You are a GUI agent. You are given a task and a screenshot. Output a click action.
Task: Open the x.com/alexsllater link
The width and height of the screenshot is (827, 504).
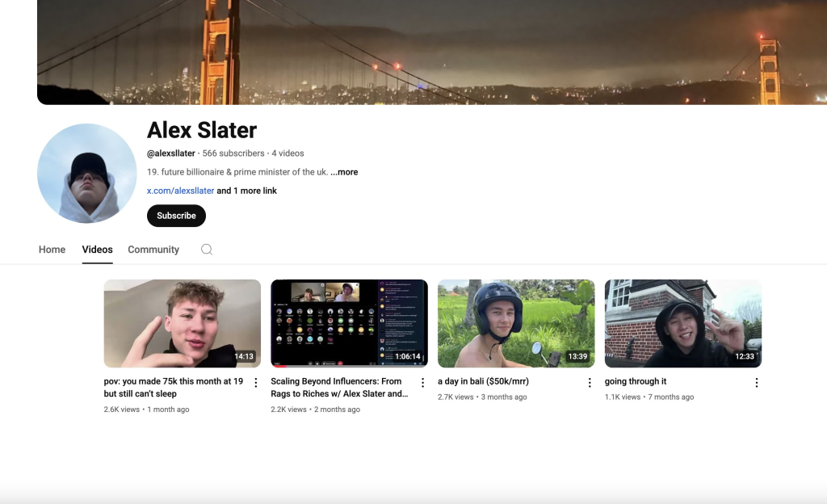(180, 191)
